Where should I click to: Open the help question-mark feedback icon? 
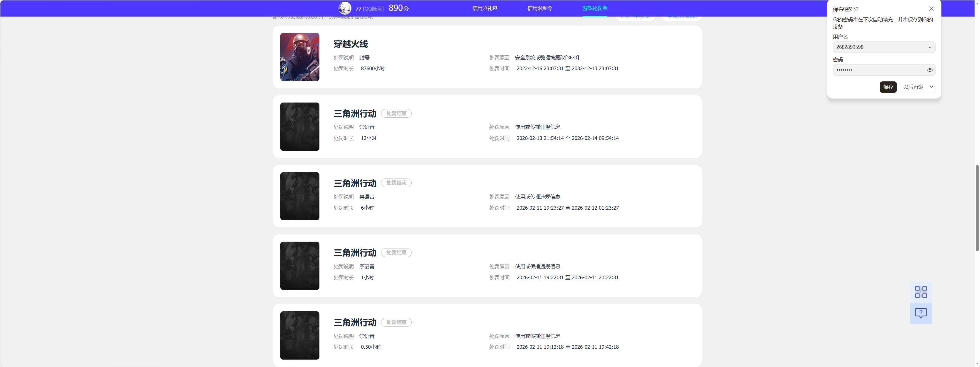[x=921, y=313]
